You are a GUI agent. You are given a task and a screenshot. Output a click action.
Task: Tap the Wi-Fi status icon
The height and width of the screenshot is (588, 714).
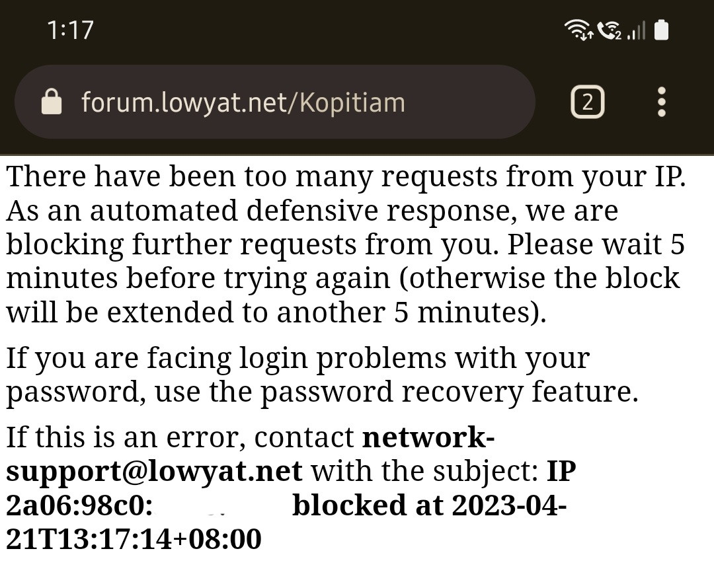click(578, 30)
